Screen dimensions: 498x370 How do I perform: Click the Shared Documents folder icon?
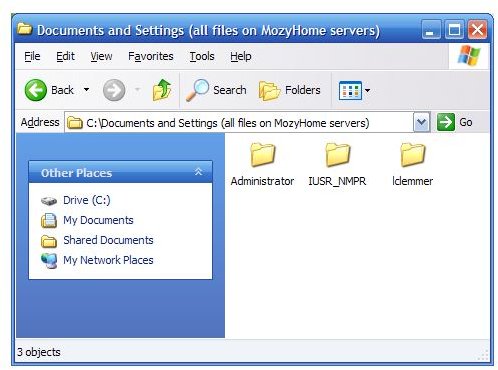(x=49, y=241)
